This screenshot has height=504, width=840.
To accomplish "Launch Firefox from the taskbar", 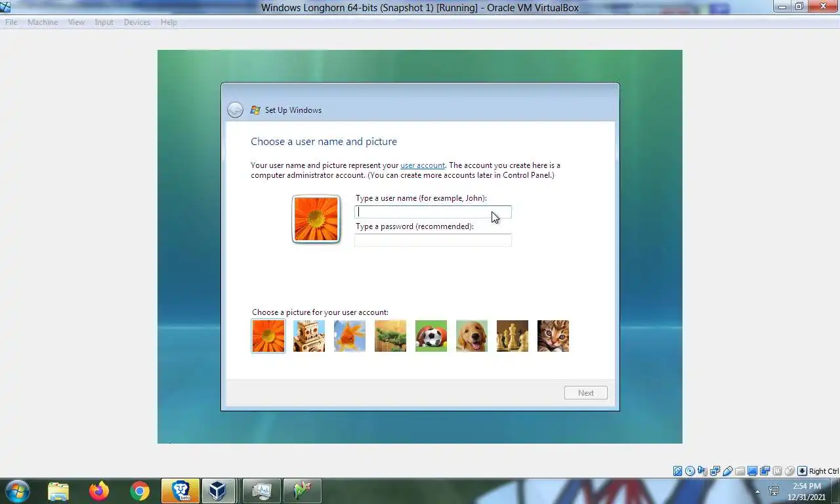I will pos(99,491).
